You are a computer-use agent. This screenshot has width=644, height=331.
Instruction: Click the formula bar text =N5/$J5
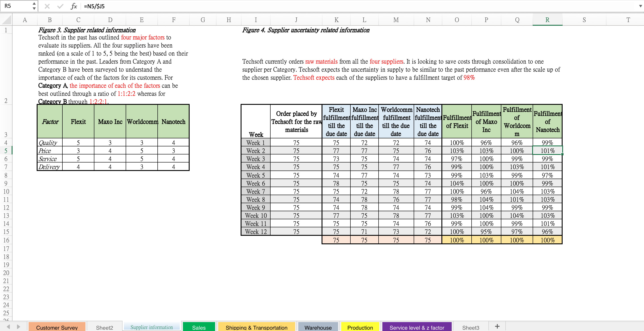(x=94, y=6)
